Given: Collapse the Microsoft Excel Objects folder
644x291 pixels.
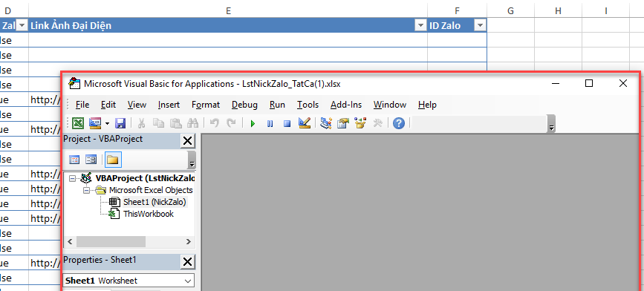Looking at the screenshot, I should 86,191.
